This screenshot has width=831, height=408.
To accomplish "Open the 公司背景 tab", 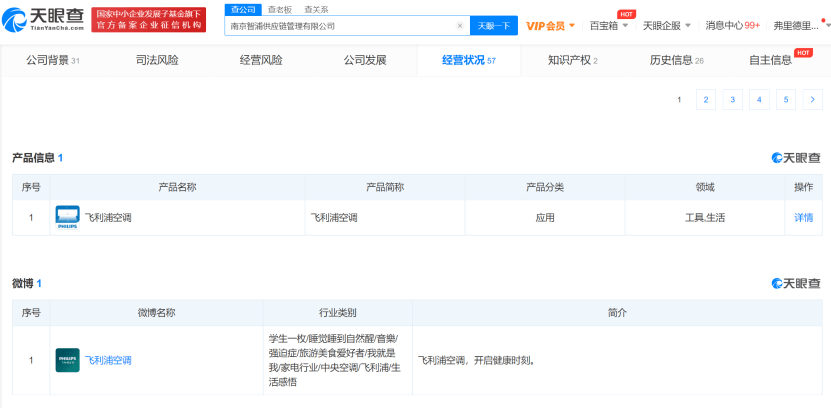I will (53, 60).
